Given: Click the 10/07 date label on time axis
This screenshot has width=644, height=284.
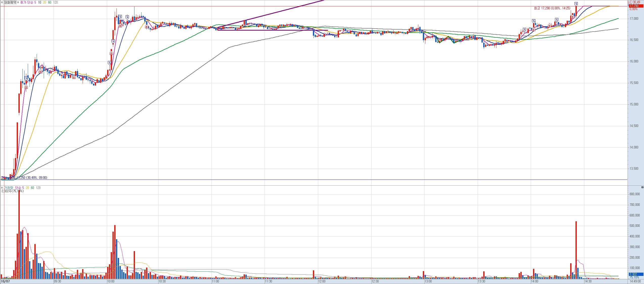Looking at the screenshot, I should 5,281.
